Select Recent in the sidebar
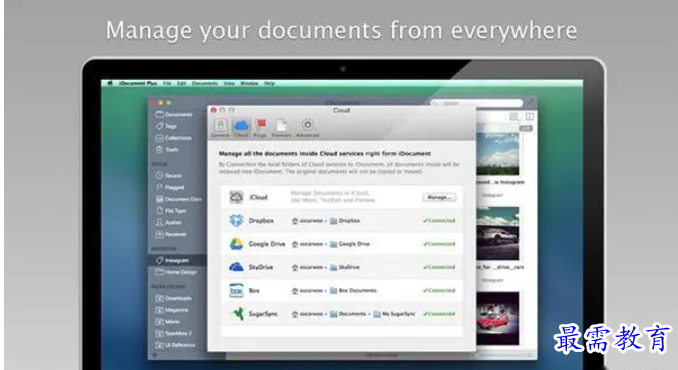The image size is (678, 370). (169, 175)
